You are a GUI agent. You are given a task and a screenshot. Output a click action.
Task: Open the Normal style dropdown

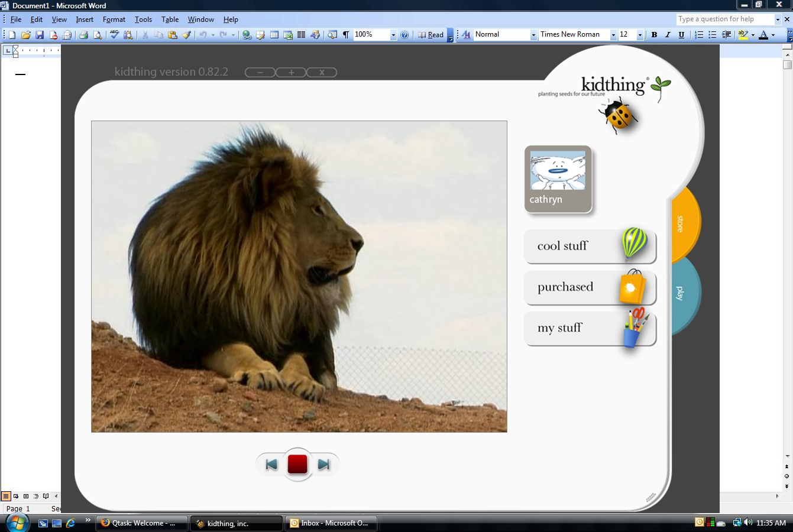point(533,35)
